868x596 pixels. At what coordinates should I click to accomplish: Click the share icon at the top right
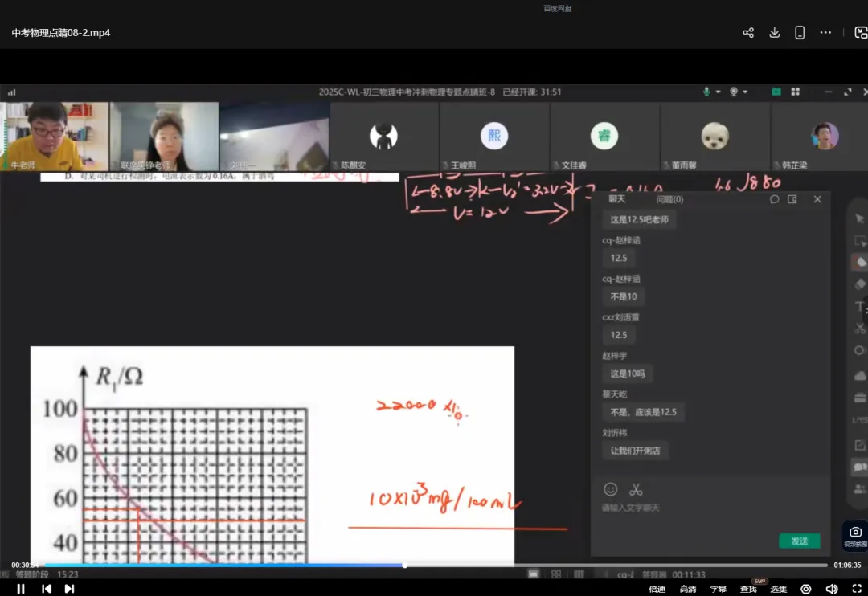748,32
